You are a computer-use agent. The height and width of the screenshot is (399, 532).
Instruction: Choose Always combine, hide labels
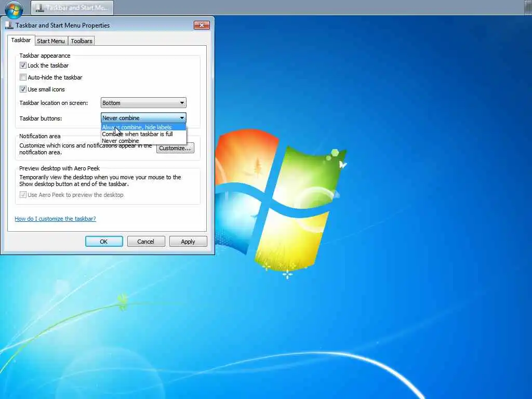click(143, 127)
